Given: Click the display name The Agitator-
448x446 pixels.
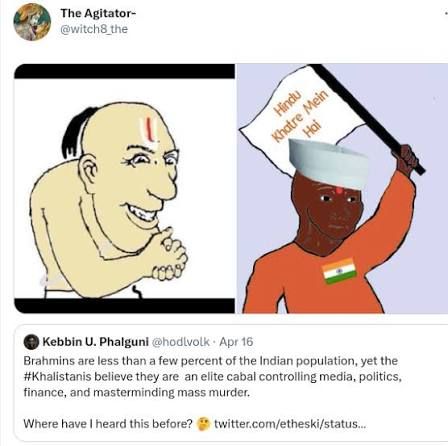Looking at the screenshot, I should click(98, 13).
